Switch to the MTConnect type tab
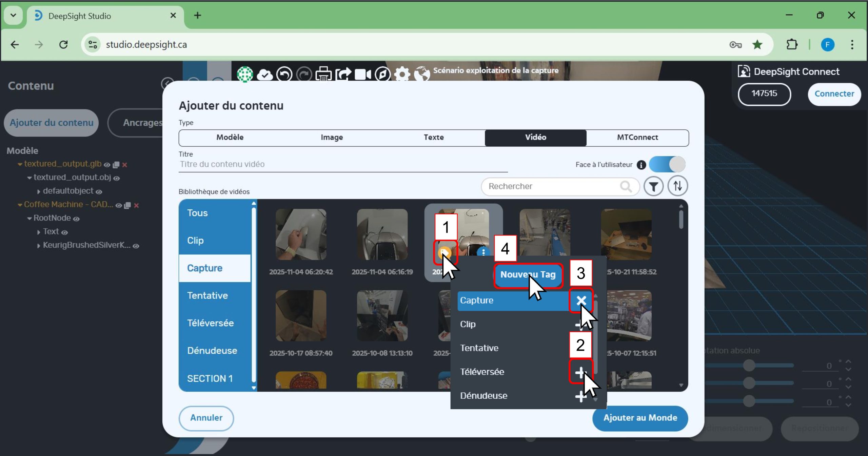The image size is (868, 456). pos(637,138)
